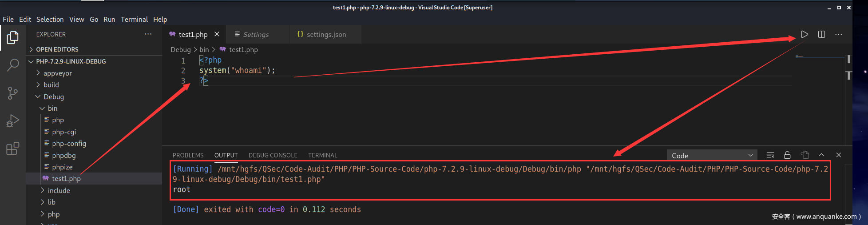Click the 'root' output text

pos(182,189)
